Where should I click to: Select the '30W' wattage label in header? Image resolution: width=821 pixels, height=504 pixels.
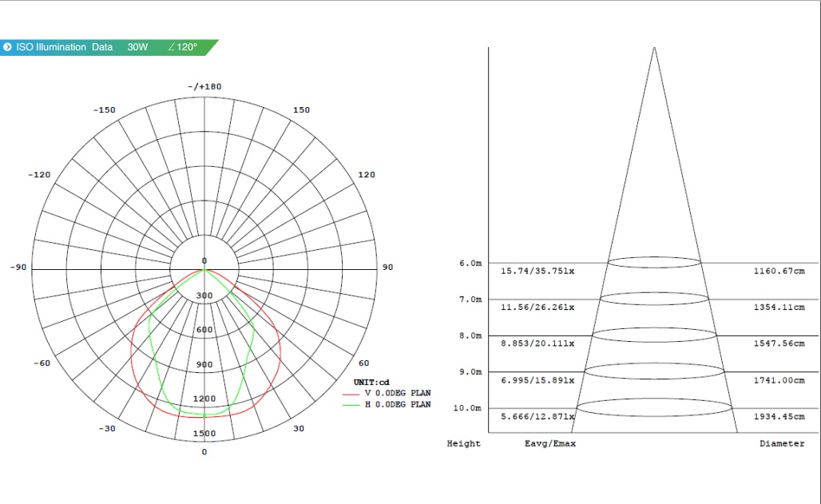(x=137, y=47)
